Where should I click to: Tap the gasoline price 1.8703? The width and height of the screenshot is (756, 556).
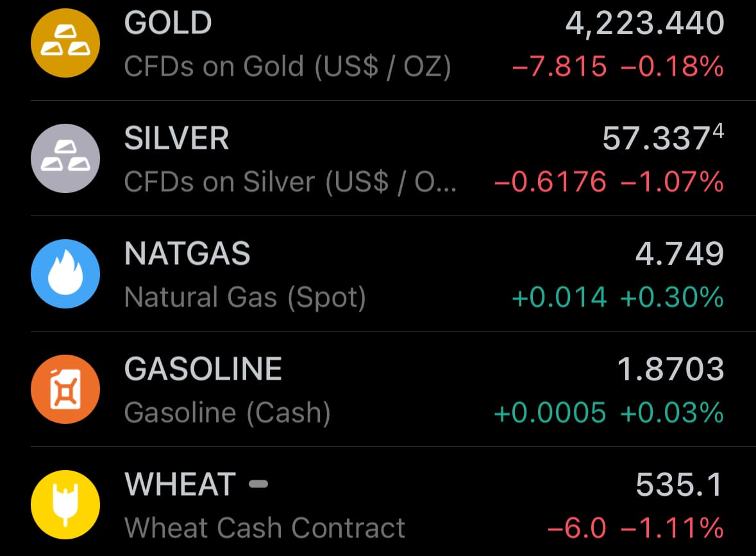(x=670, y=369)
